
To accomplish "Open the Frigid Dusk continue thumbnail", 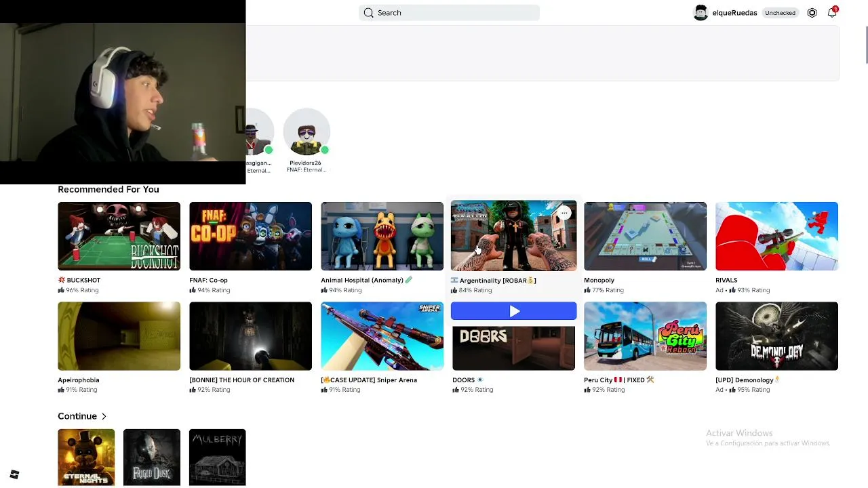I will point(152,457).
